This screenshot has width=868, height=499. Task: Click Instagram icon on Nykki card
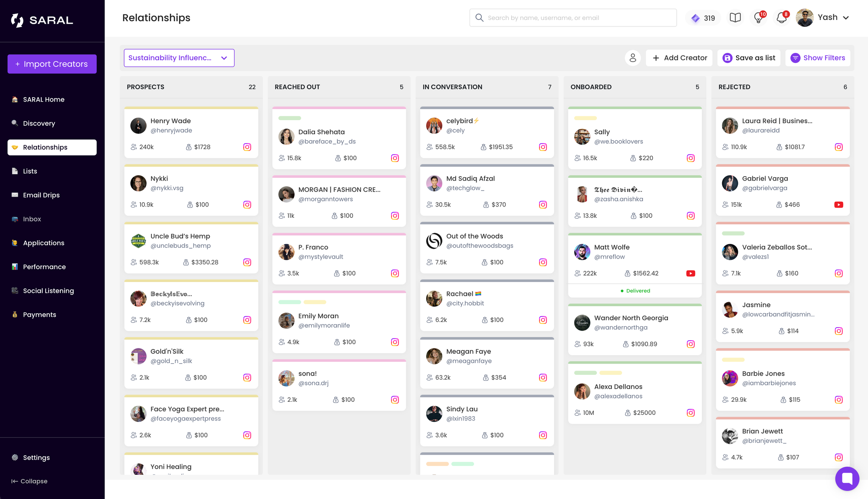click(x=247, y=205)
